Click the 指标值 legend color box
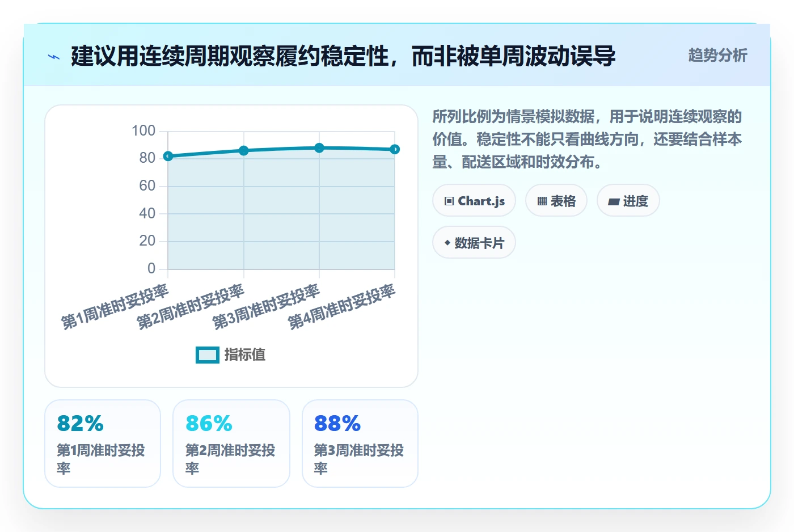Screen dimensions: 794x532 208,354
